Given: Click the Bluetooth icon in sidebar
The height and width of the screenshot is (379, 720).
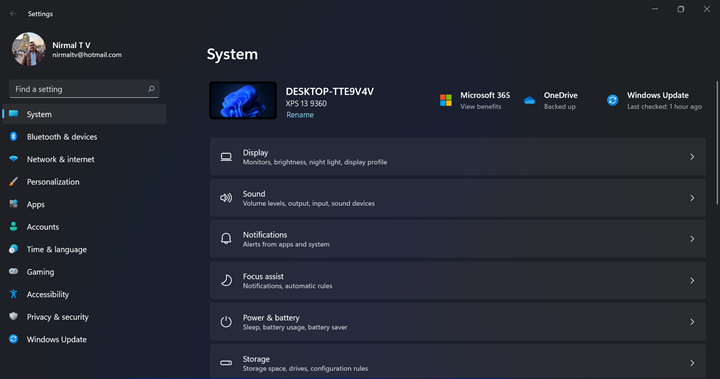Looking at the screenshot, I should tap(14, 136).
